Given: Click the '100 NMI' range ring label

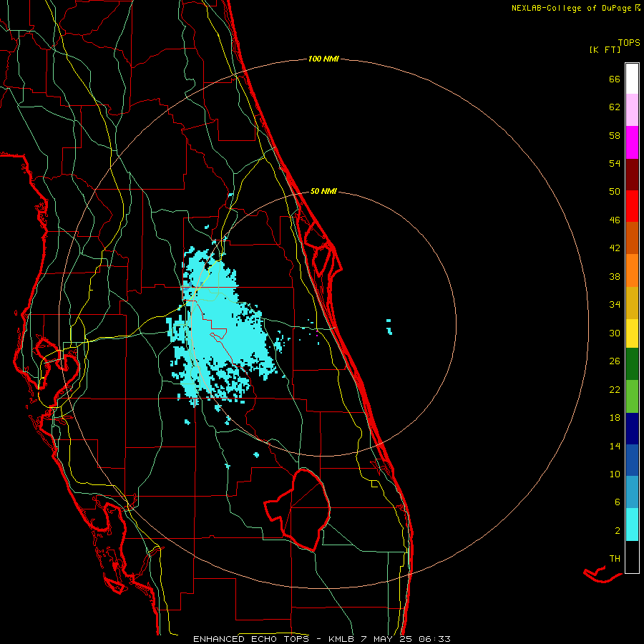Looking at the screenshot, I should [323, 59].
